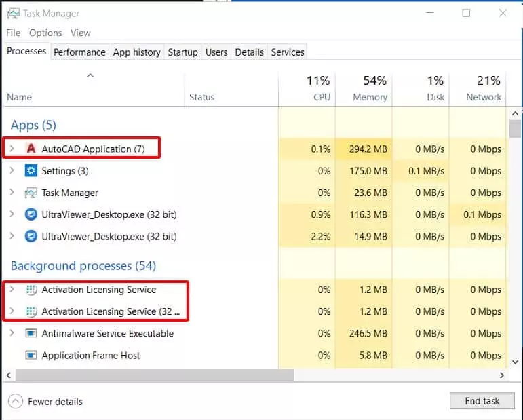This screenshot has height=420, width=523.
Task: Expand the second UltraViewer_Desktop.exe entry
Action: 12,237
